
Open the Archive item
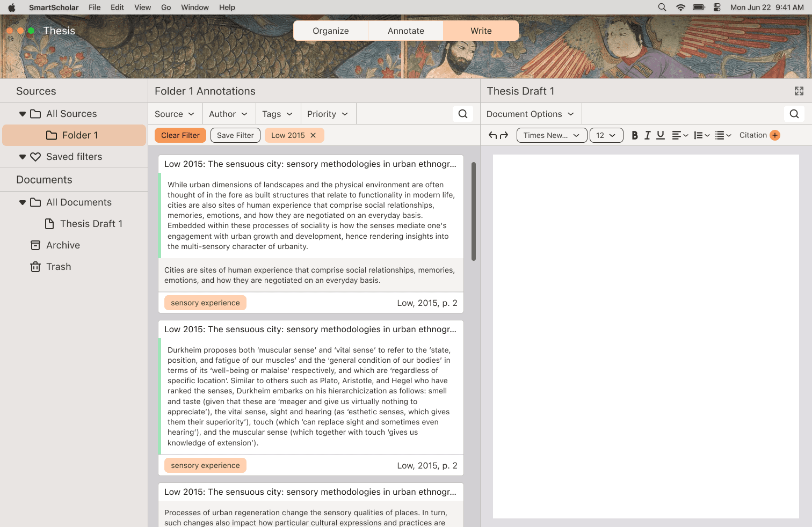click(x=74, y=245)
